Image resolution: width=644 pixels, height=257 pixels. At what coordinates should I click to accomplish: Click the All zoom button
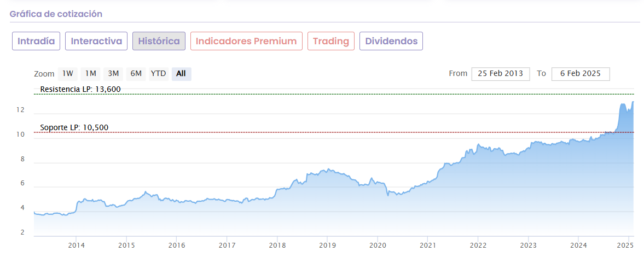coord(181,73)
